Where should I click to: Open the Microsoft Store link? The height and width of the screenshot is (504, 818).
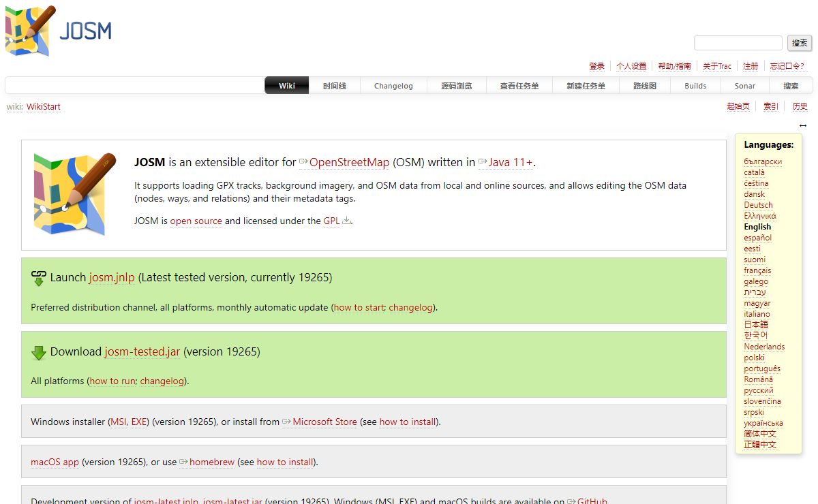[320, 422]
